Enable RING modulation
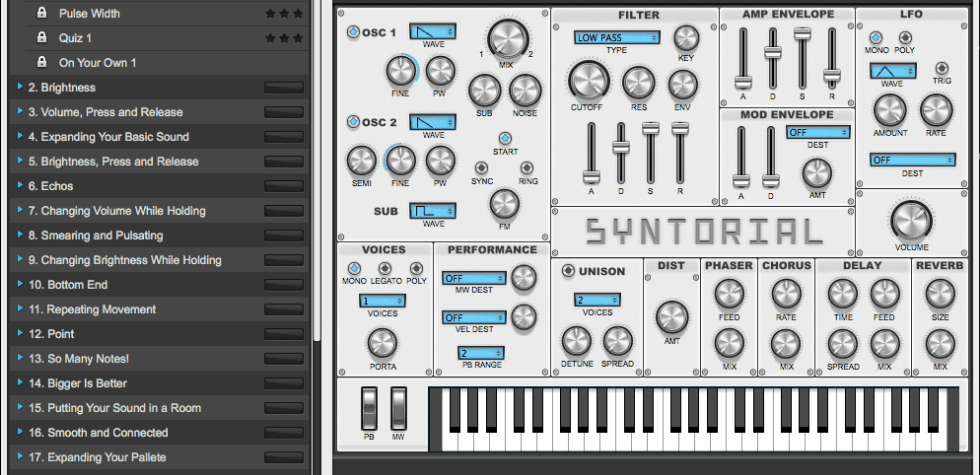This screenshot has height=475, width=980. pos(527,168)
